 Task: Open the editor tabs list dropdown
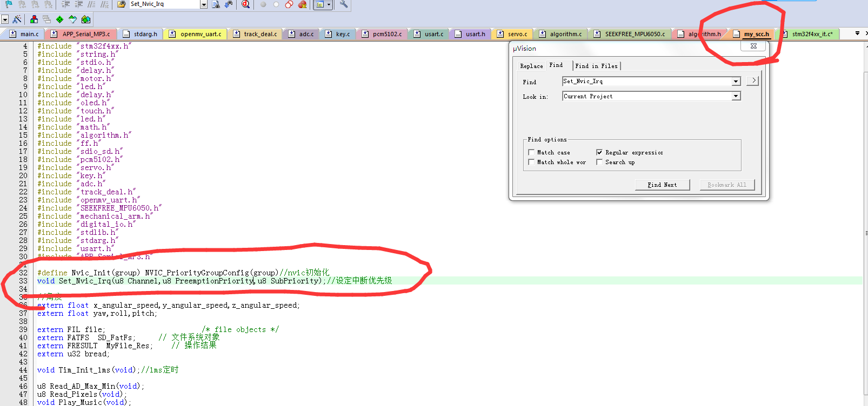[x=857, y=33]
